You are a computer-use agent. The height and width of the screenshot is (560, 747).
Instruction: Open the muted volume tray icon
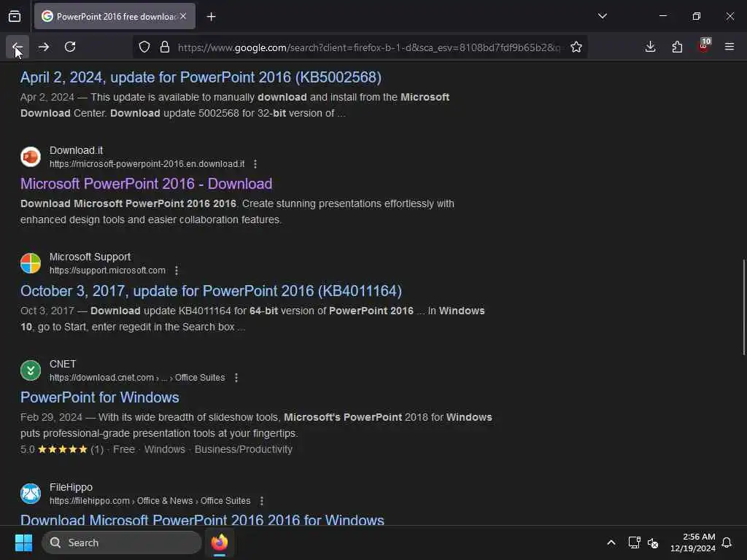[x=653, y=542]
